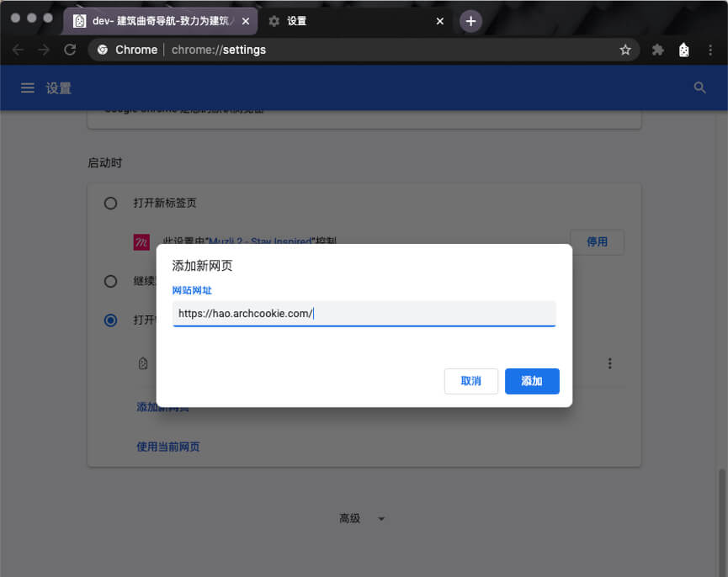Open the settings hamburger menu
Image resolution: width=728 pixels, height=577 pixels.
[28, 87]
